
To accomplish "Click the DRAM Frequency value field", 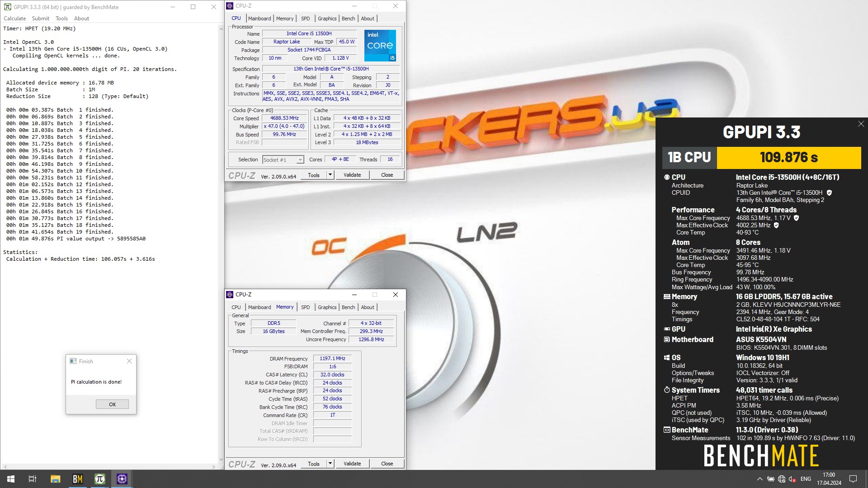I will pos(332,359).
